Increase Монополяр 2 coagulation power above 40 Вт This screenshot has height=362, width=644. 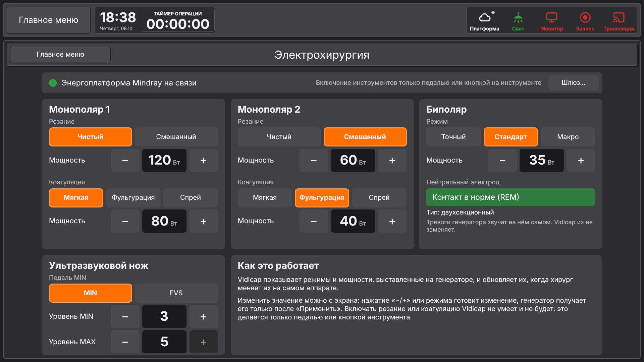(x=392, y=221)
